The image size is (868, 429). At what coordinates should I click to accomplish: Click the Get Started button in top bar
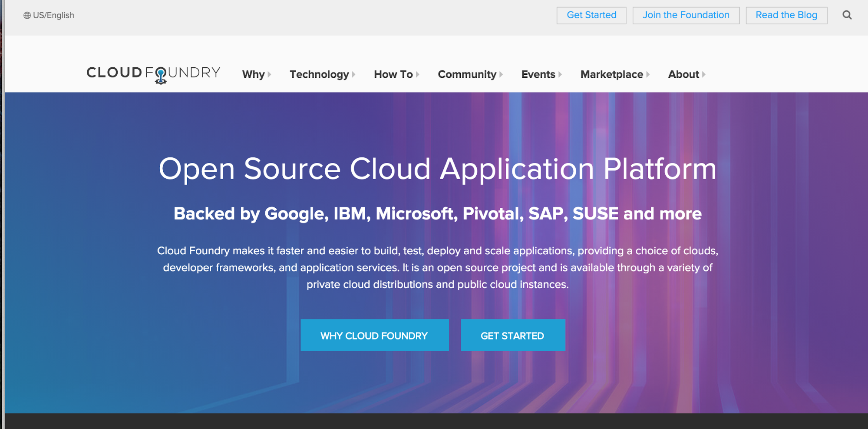click(x=591, y=15)
